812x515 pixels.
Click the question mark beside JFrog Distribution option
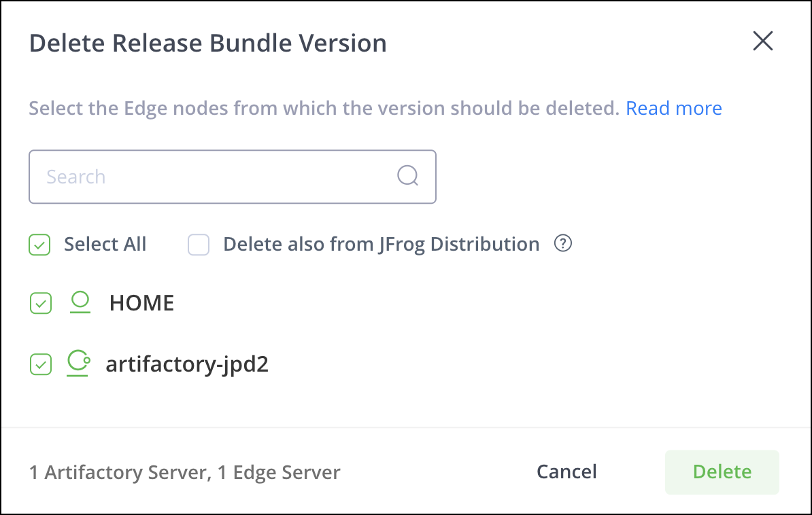pyautogui.click(x=563, y=243)
